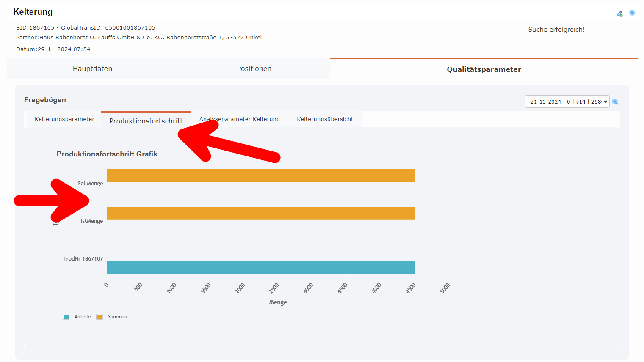Open the gear settings icon in the header
Viewport: 644px width, 362px height.
click(619, 13)
